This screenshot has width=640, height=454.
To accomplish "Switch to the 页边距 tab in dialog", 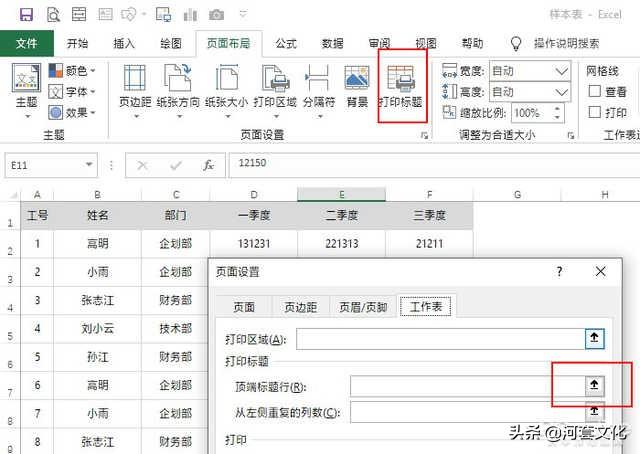I will coord(301,307).
